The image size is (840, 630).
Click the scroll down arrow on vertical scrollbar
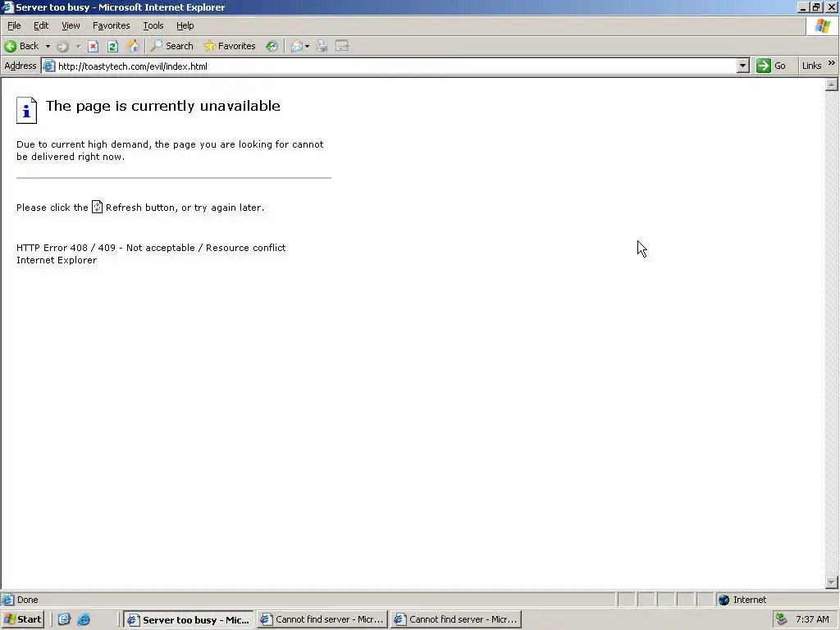(x=832, y=582)
